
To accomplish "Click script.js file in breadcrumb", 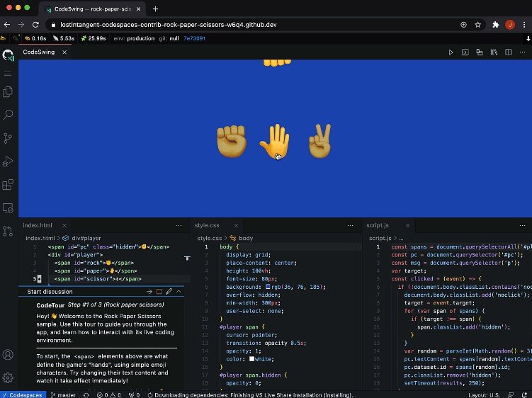I will (380, 238).
